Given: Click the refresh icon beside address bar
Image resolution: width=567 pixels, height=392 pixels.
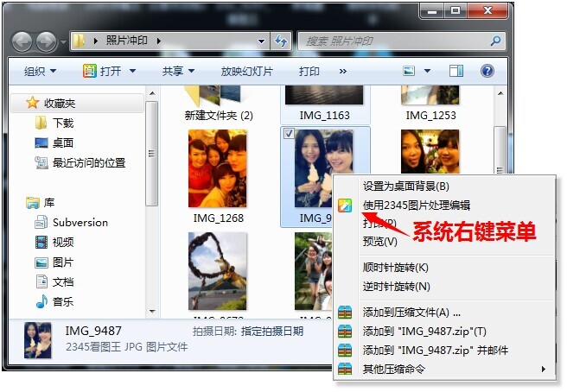Looking at the screenshot, I should pos(281,41).
